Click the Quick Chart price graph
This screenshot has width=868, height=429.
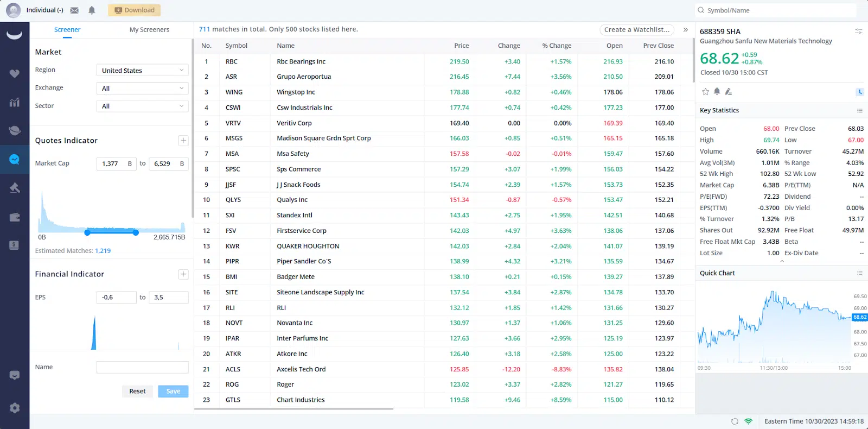pyautogui.click(x=774, y=327)
